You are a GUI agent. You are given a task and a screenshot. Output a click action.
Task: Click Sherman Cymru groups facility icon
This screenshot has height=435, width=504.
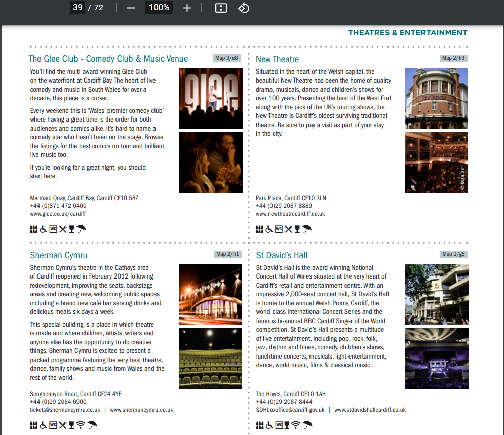pyautogui.click(x=34, y=425)
